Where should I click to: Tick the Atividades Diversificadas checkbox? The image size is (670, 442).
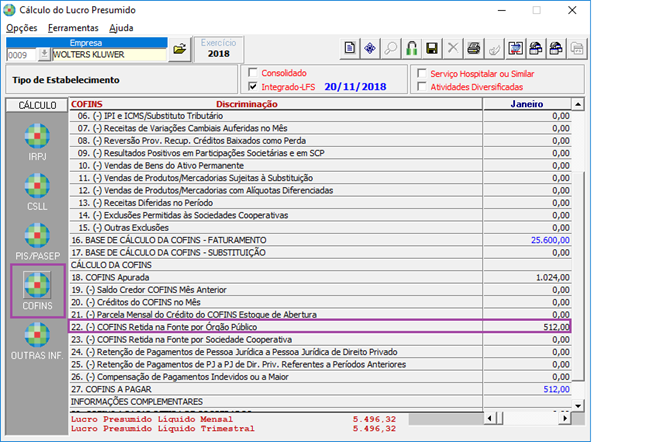422,86
